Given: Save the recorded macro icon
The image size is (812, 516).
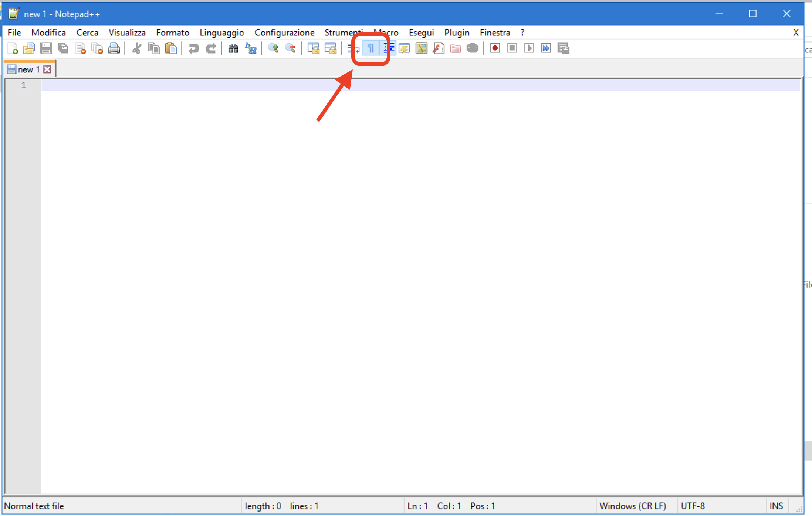Looking at the screenshot, I should coord(564,48).
